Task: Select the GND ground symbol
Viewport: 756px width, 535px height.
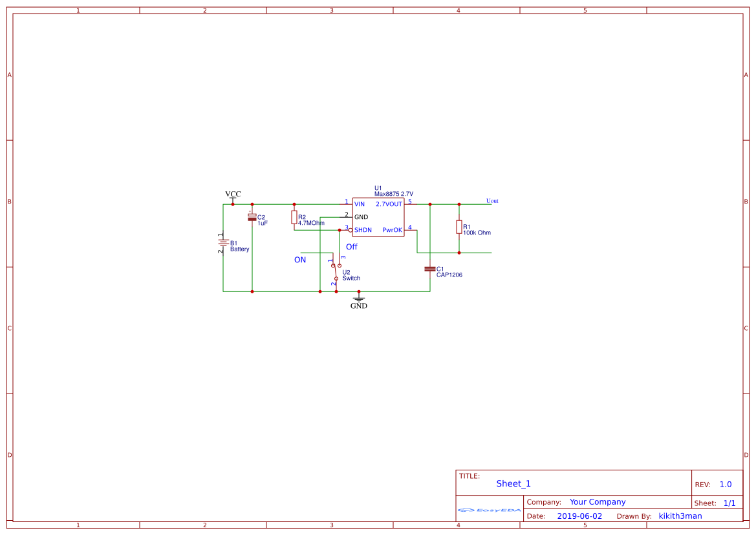Action: (359, 299)
